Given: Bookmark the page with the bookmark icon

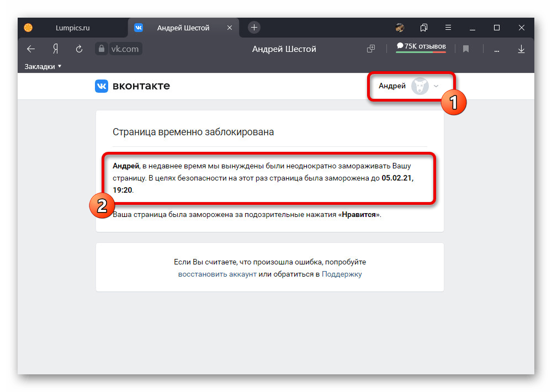Looking at the screenshot, I should tap(466, 49).
